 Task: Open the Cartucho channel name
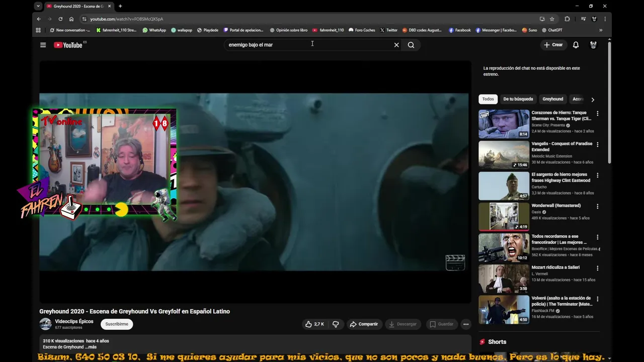click(539, 187)
